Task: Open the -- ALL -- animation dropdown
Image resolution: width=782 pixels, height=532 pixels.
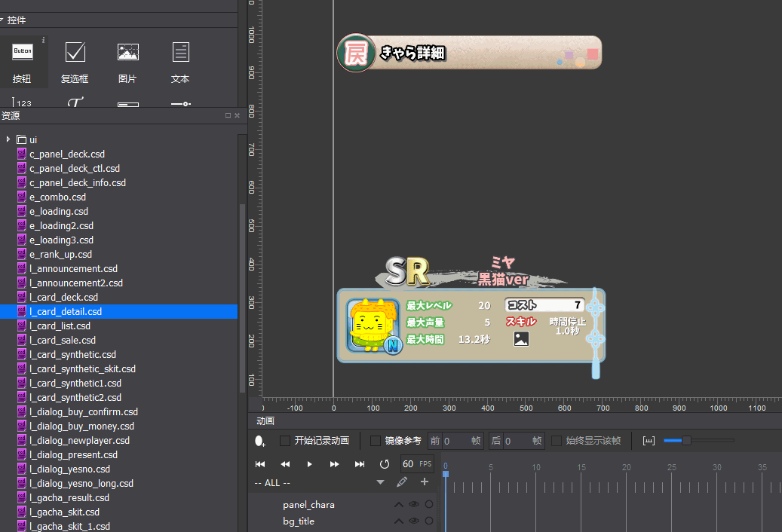Action: click(x=380, y=482)
